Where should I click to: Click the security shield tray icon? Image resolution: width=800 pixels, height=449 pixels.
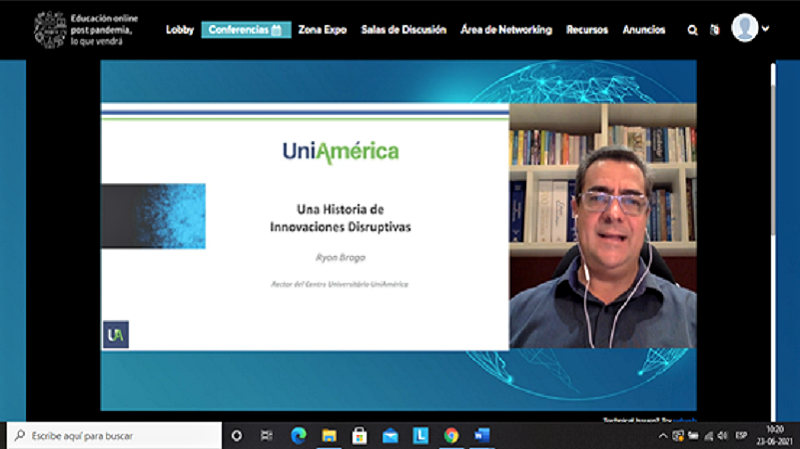[x=678, y=436]
